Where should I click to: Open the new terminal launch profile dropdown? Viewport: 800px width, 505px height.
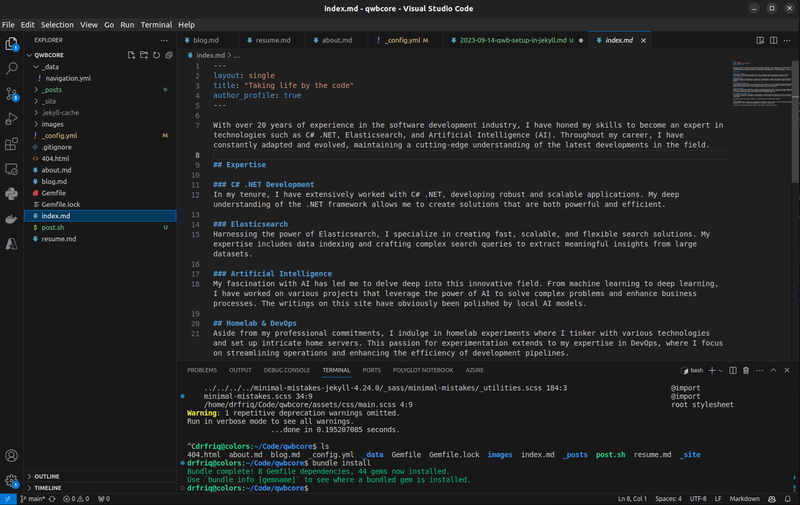(x=720, y=371)
